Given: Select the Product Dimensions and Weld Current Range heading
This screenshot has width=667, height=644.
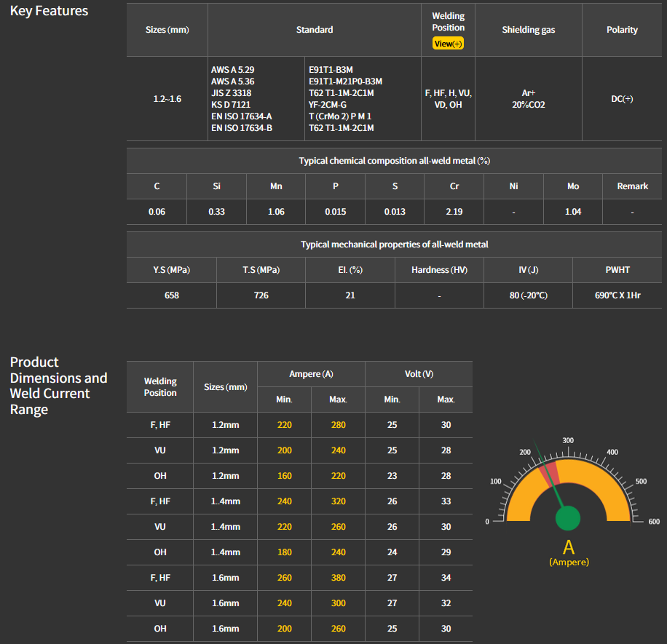Looking at the screenshot, I should tap(58, 386).
